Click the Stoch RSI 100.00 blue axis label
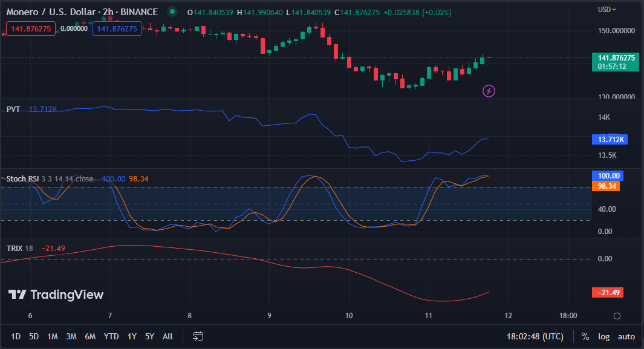This screenshot has width=644, height=349. [x=608, y=176]
